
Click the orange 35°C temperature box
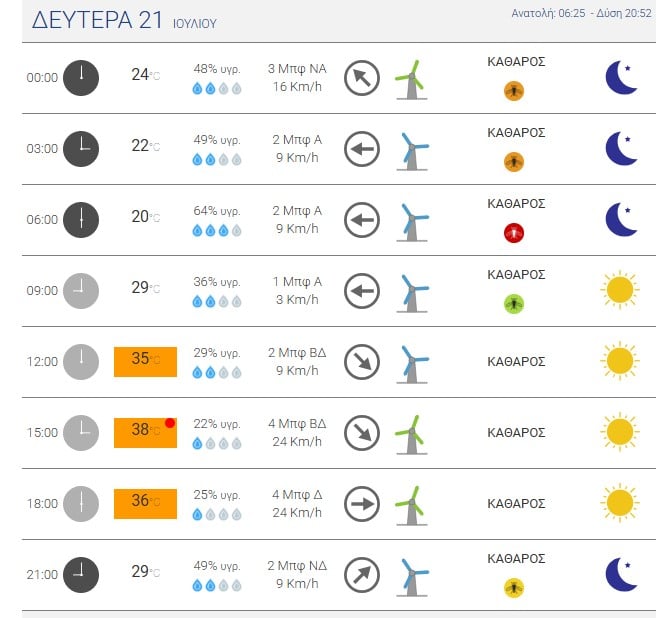click(145, 362)
